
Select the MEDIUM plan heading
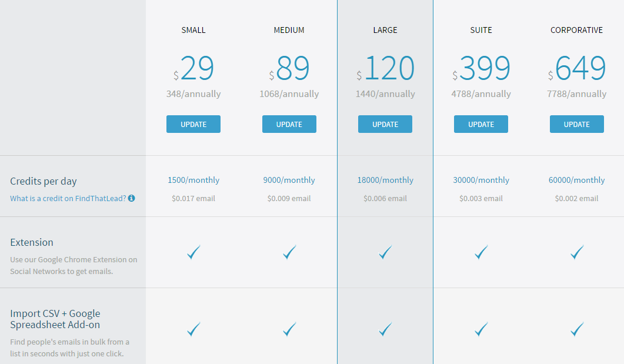(x=289, y=30)
